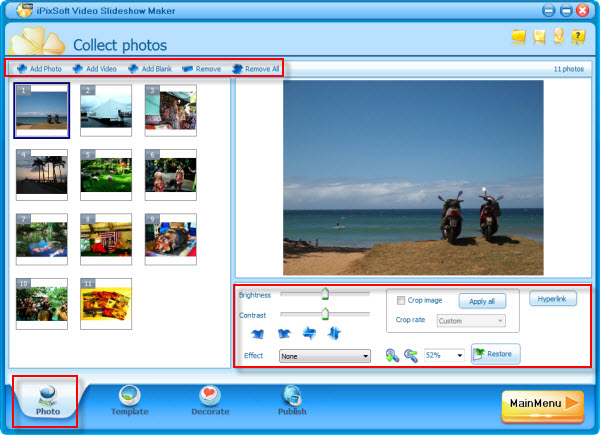Open the 52% zoom level dropdown
The height and width of the screenshot is (435, 600).
[445, 355]
